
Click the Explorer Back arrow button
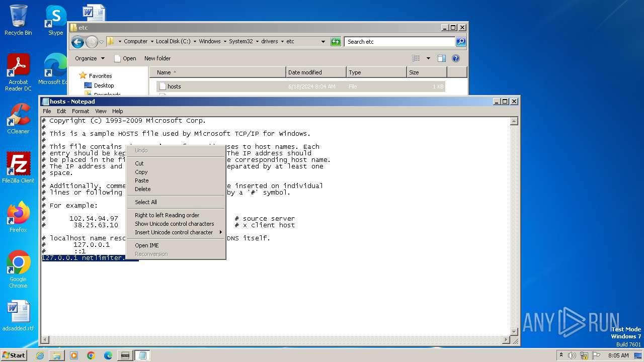click(x=77, y=42)
